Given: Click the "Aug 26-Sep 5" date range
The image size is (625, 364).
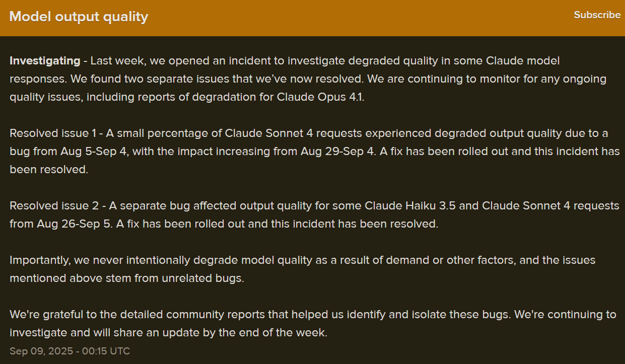Looking at the screenshot, I should pyautogui.click(x=74, y=224).
